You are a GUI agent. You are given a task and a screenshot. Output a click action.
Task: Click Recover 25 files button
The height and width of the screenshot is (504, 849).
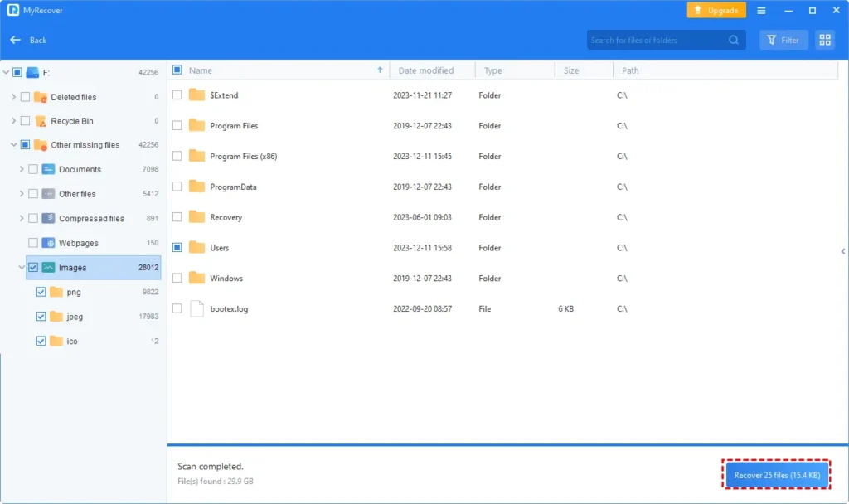tap(775, 475)
